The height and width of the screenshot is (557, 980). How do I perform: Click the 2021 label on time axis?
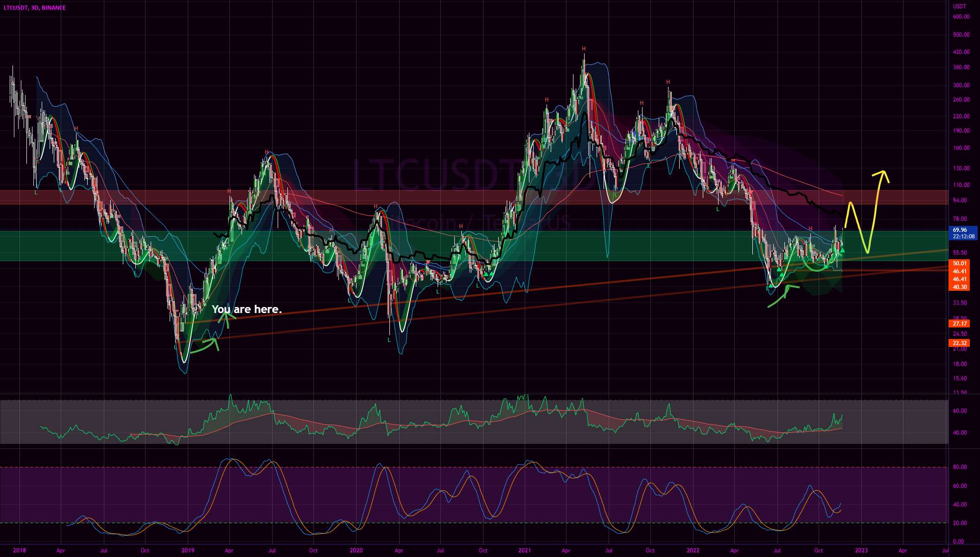pos(524,551)
